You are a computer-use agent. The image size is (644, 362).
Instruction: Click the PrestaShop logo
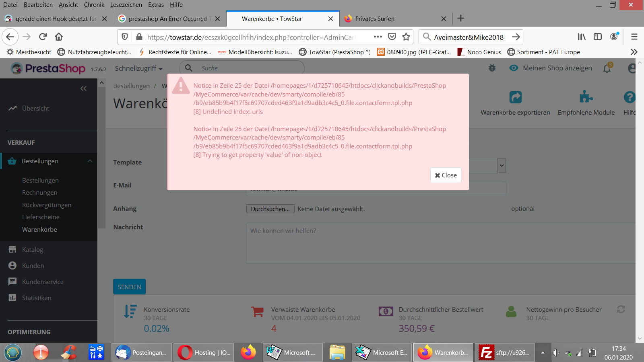(x=48, y=69)
